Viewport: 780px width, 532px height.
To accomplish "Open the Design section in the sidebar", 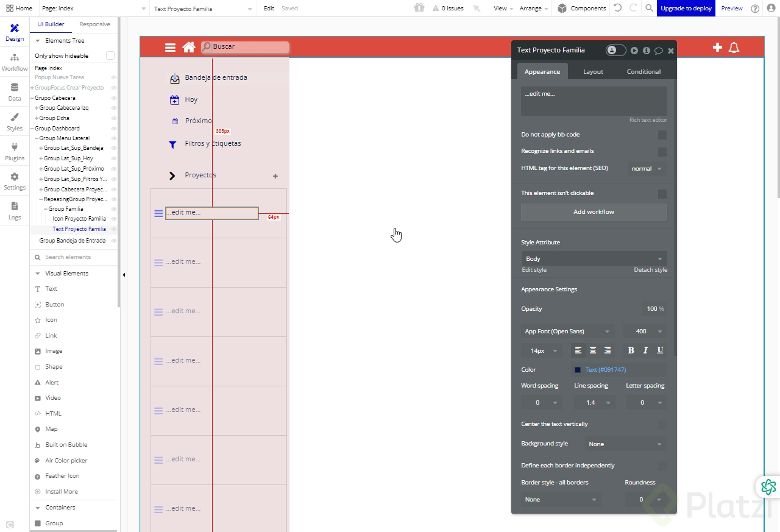I will (15, 33).
